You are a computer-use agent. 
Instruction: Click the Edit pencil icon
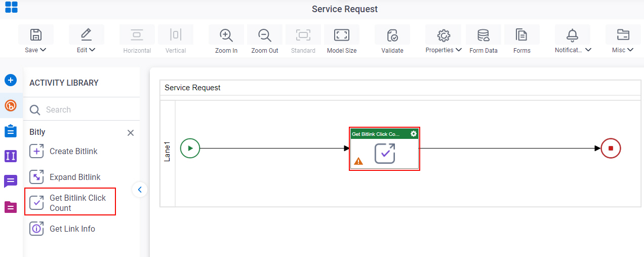(x=87, y=34)
